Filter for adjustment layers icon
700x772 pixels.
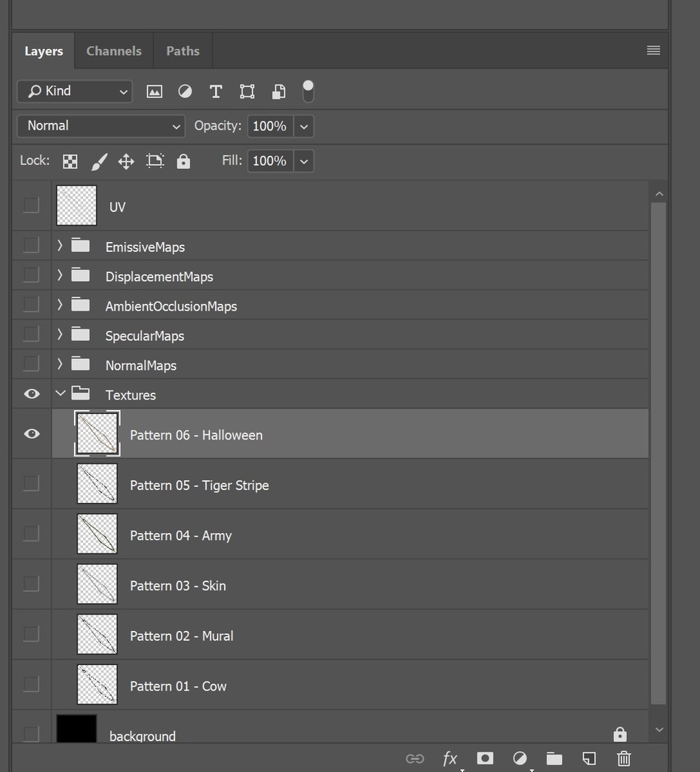point(186,91)
